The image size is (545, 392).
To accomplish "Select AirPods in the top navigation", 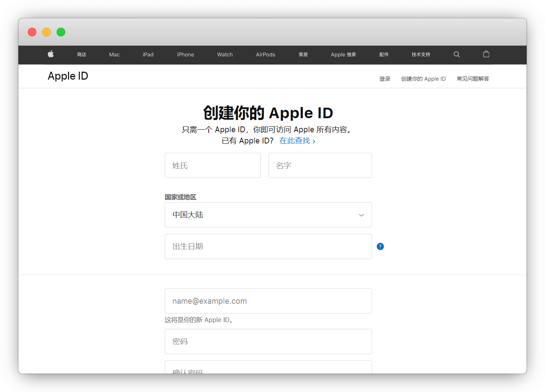I will (266, 55).
